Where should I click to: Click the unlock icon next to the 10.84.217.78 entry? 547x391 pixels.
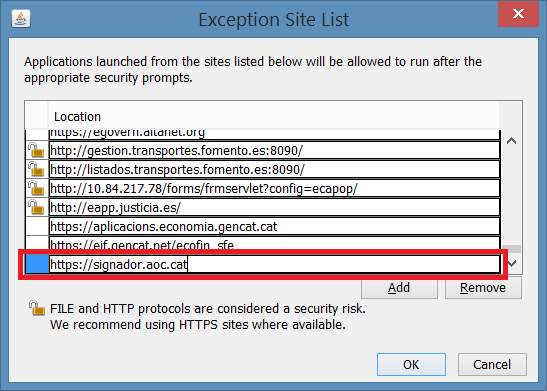click(x=36, y=188)
